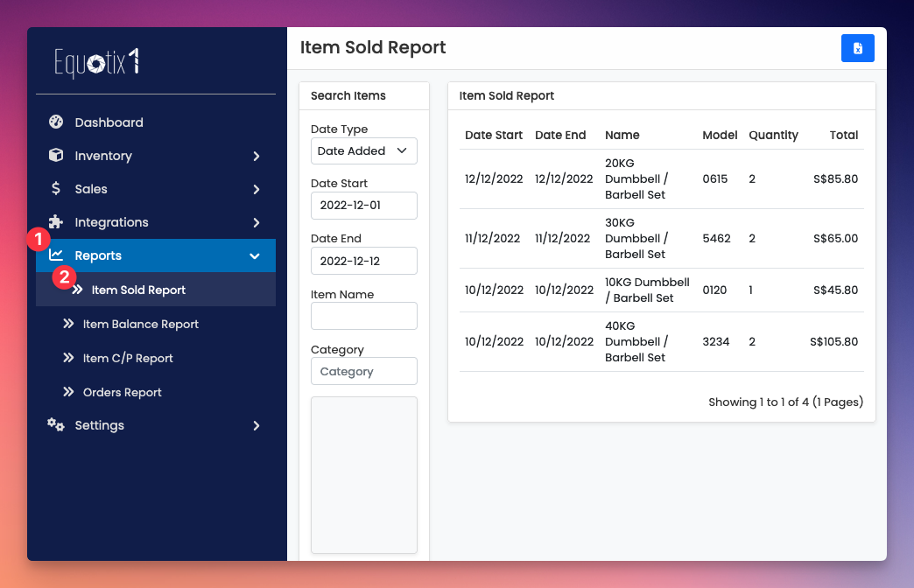Expand the Integrations submenu arrow

click(x=256, y=222)
